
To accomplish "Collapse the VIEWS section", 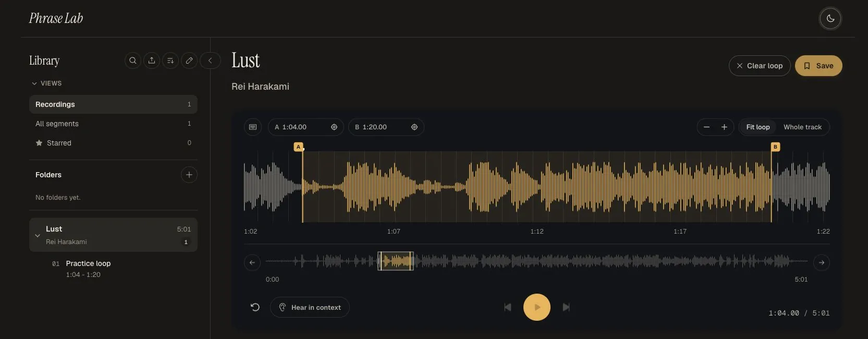I will [46, 83].
